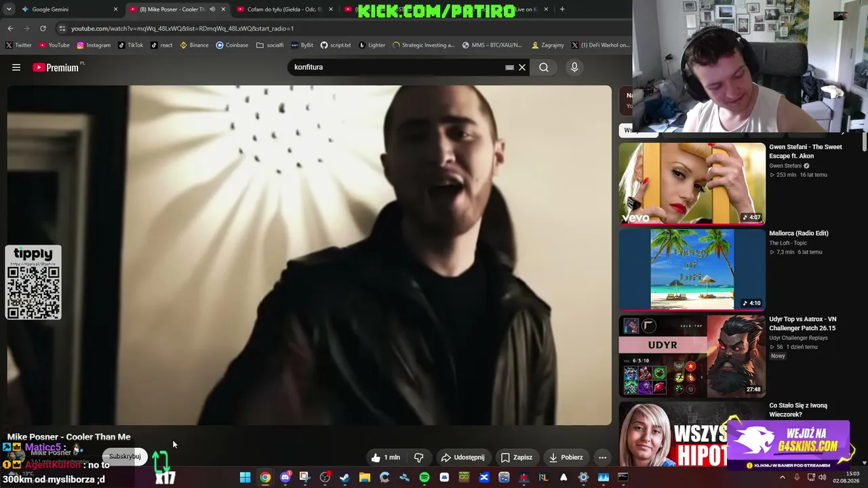The image size is (868, 488).
Task: Close the Mike Posner tab
Action: 223,9
